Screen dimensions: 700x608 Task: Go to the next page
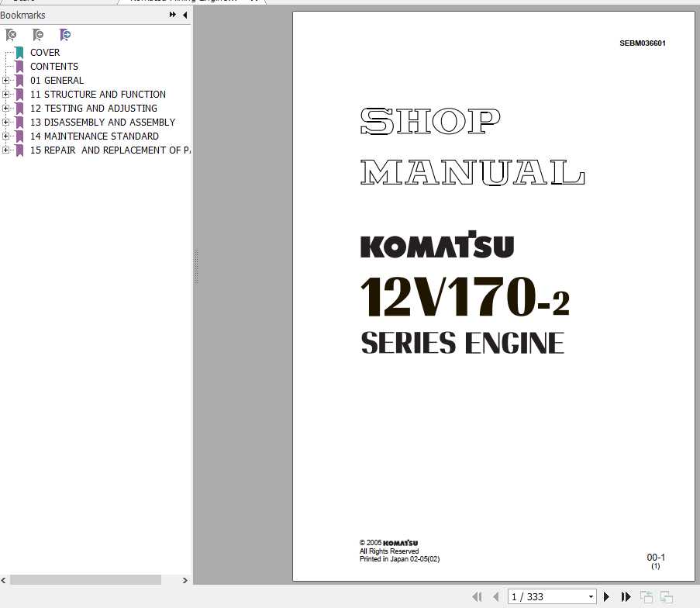(606, 596)
